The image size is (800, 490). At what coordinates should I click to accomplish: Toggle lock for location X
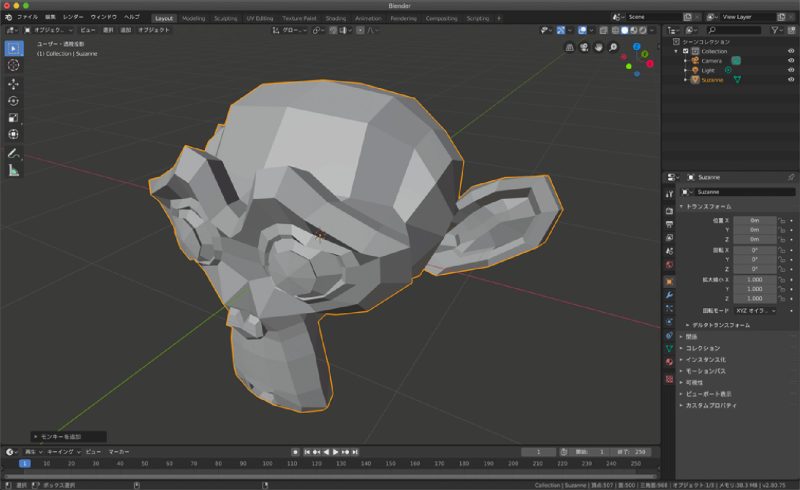pyautogui.click(x=781, y=220)
